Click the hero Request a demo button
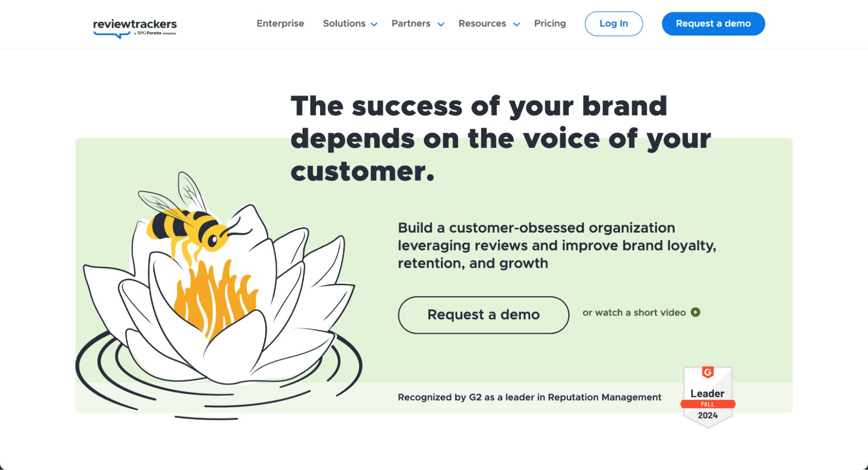Viewport: 868px width, 470px height. click(x=483, y=315)
